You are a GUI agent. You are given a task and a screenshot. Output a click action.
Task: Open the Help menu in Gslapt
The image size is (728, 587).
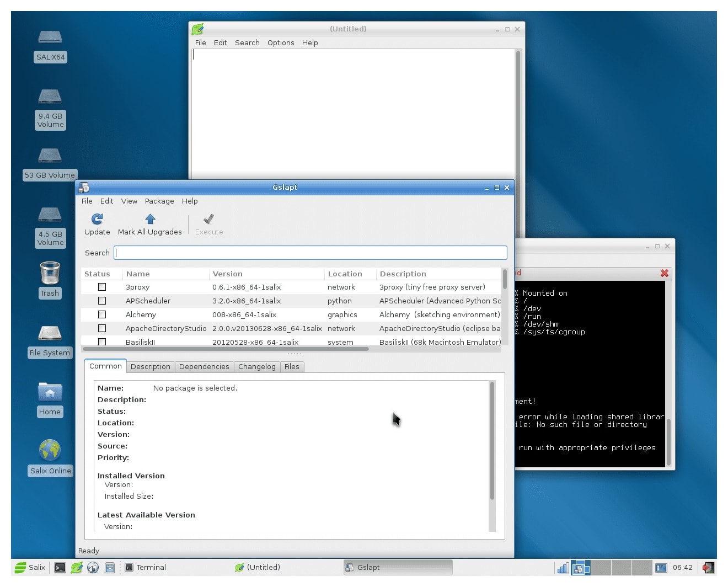[190, 201]
